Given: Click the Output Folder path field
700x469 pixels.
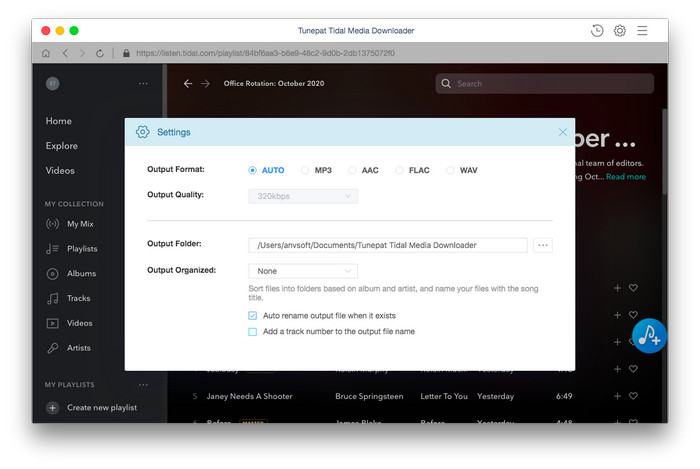Looking at the screenshot, I should pyautogui.click(x=388, y=245).
